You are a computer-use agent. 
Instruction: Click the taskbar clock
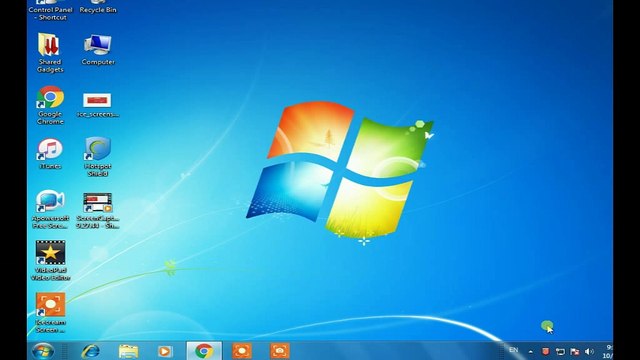608,351
